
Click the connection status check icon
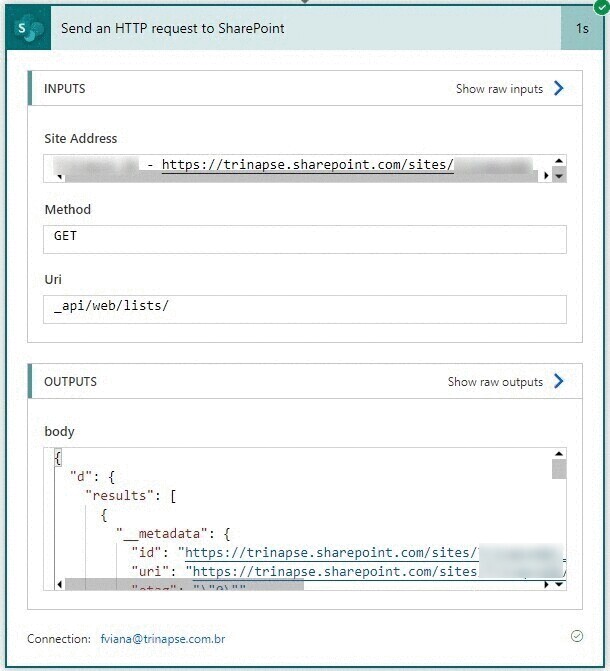(x=576, y=636)
